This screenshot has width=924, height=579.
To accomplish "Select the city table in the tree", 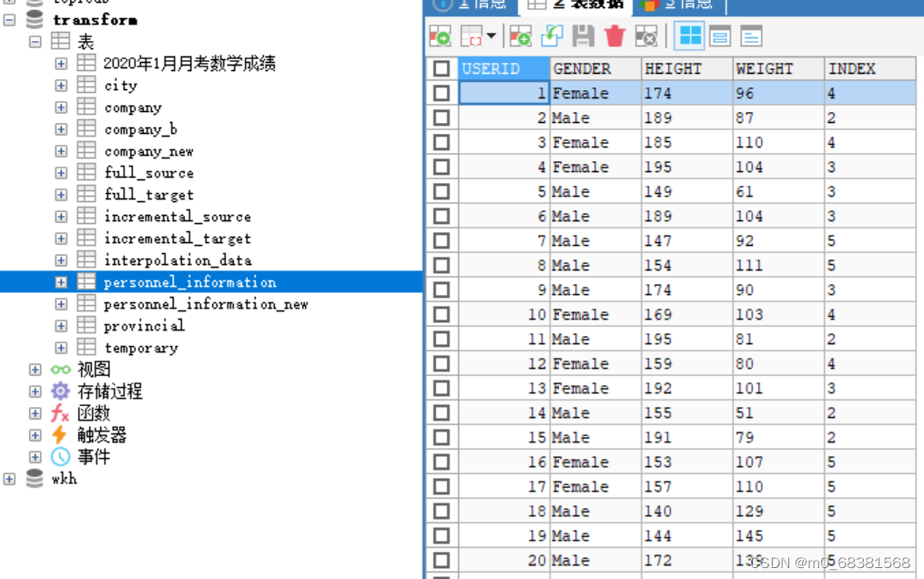I will click(119, 86).
